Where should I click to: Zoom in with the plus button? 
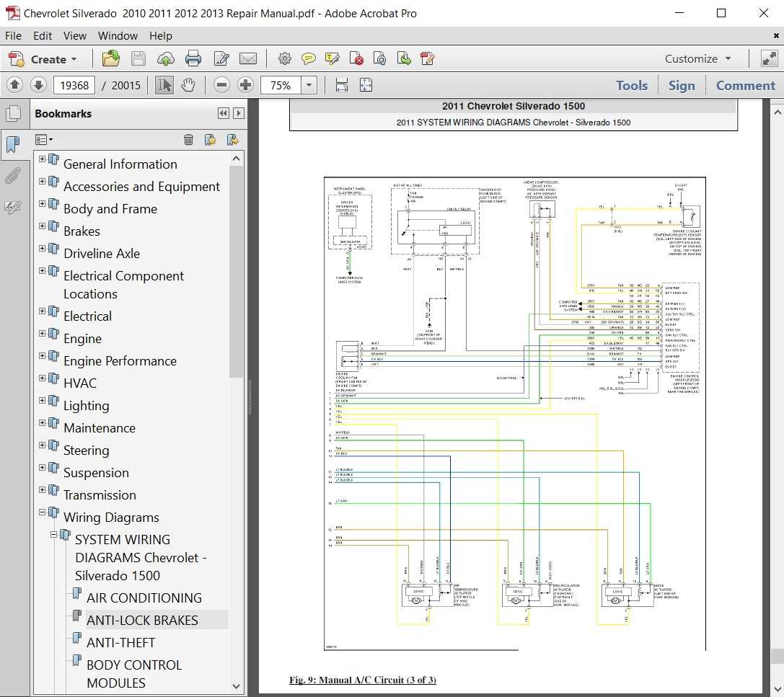click(x=245, y=85)
